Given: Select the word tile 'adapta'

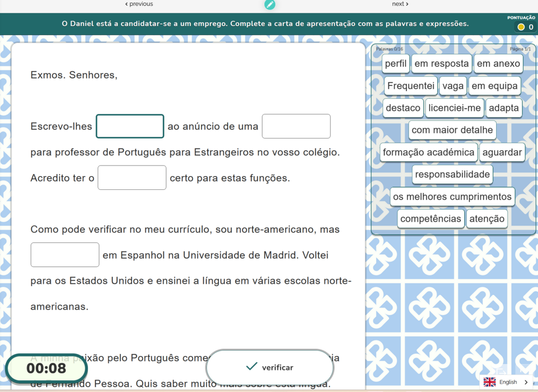Looking at the screenshot, I should (504, 108).
